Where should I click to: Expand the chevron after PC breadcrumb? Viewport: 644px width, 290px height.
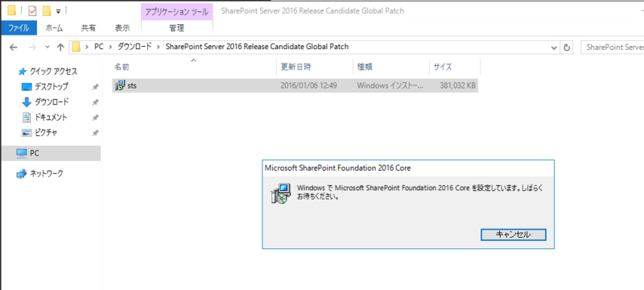[x=110, y=47]
